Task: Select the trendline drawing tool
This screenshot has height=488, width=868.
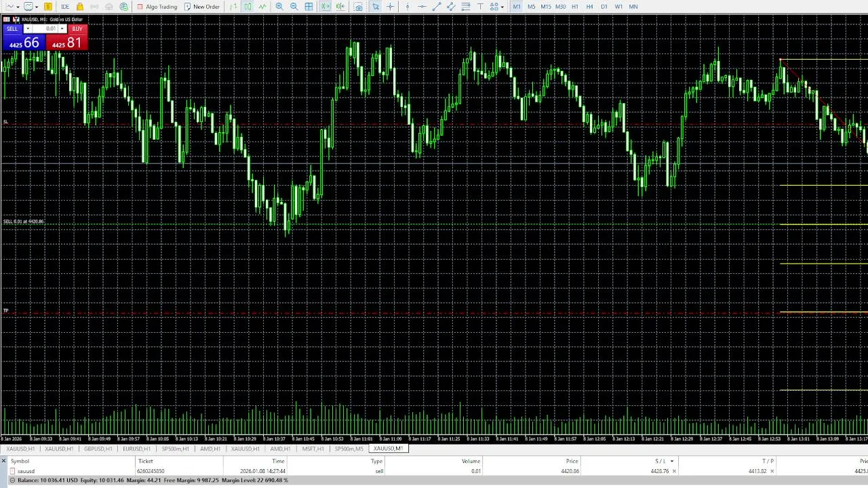Action: (437, 7)
